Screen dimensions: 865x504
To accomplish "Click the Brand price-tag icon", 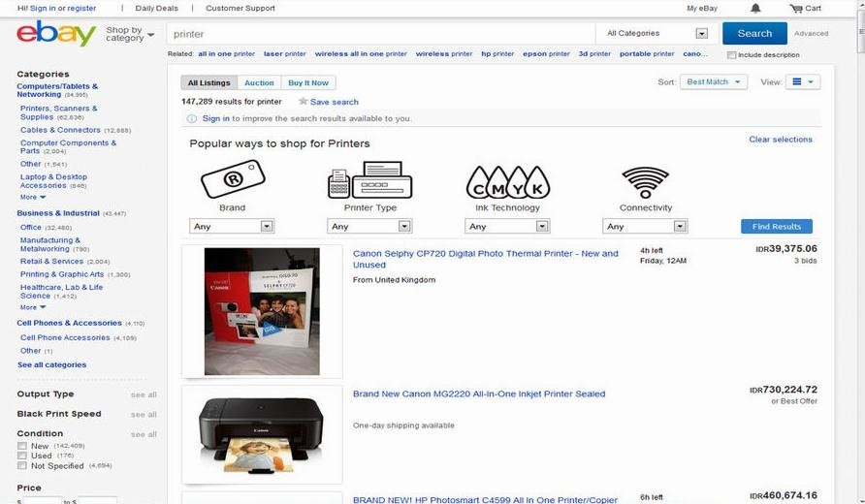I will pyautogui.click(x=233, y=178).
